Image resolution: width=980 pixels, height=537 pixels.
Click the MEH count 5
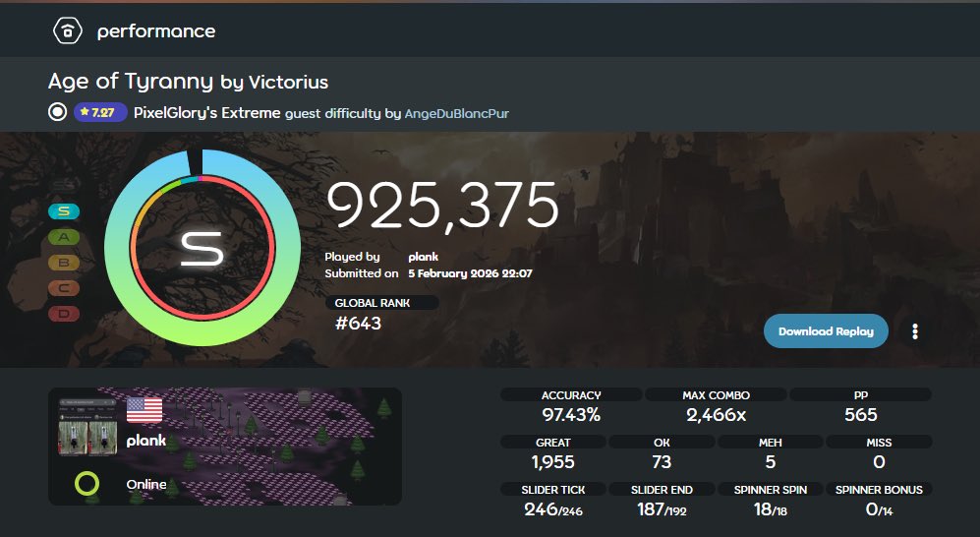pyautogui.click(x=770, y=462)
